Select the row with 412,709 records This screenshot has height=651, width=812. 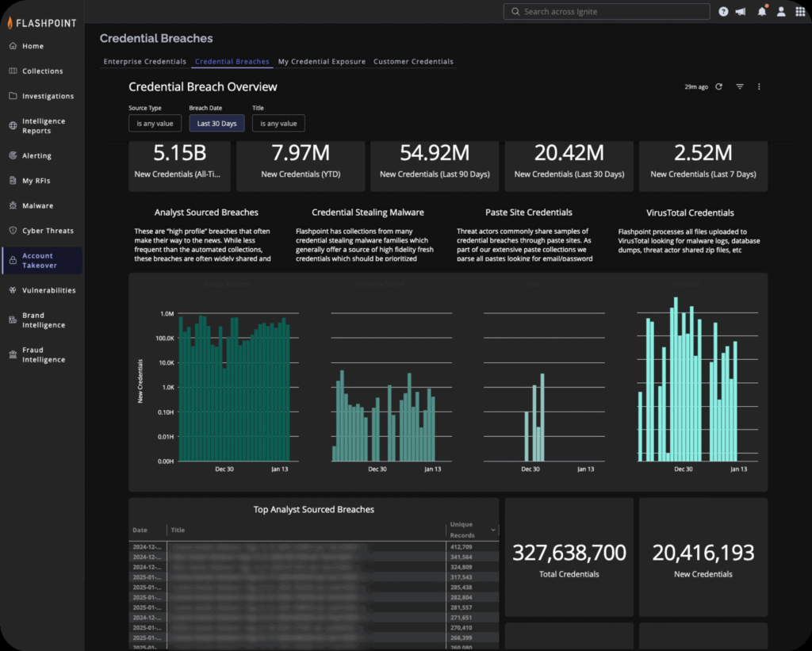314,547
